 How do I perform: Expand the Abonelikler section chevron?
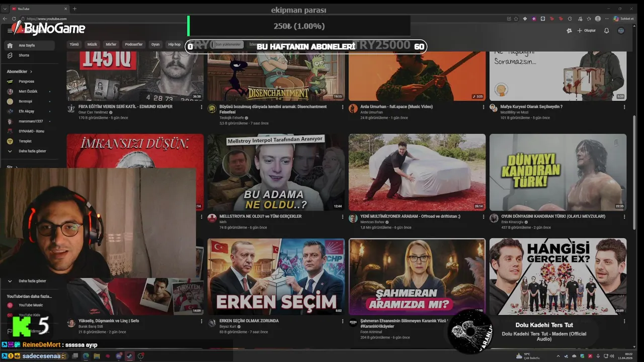tap(31, 71)
